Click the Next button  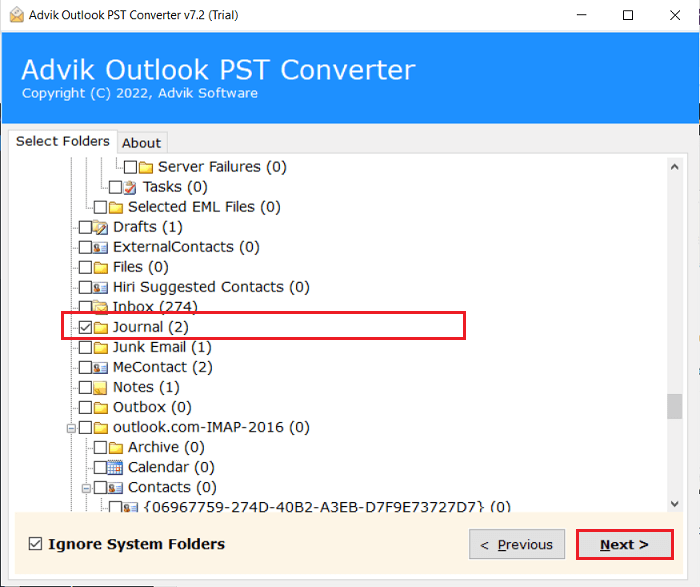point(624,545)
